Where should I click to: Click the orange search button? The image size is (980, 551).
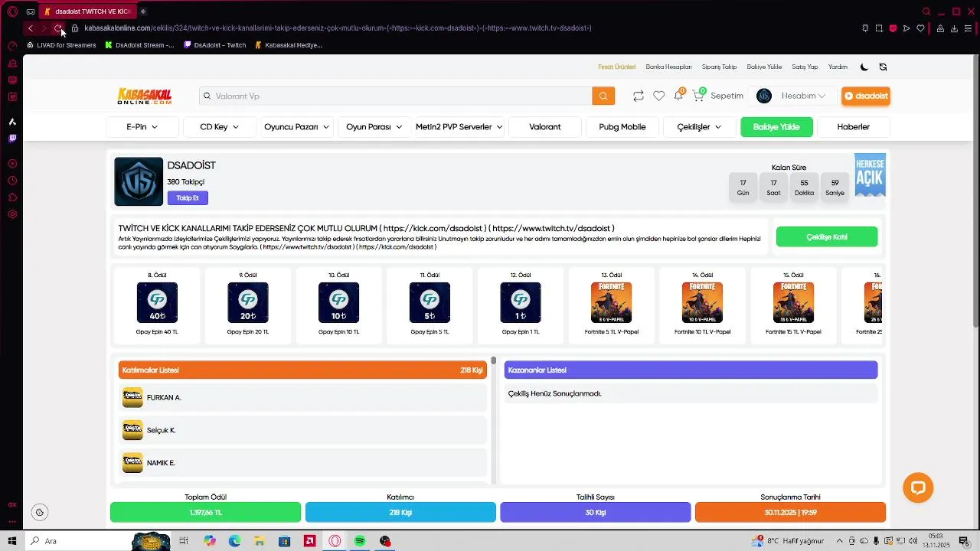pos(603,96)
